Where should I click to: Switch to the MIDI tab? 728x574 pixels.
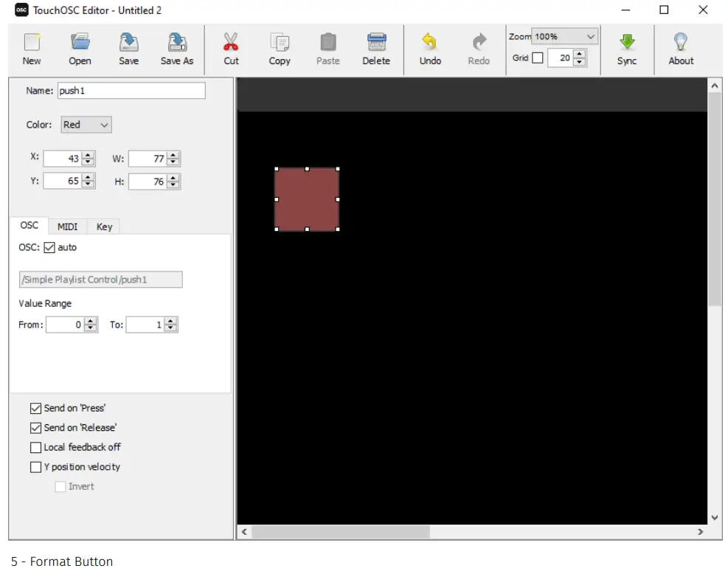pyautogui.click(x=67, y=227)
